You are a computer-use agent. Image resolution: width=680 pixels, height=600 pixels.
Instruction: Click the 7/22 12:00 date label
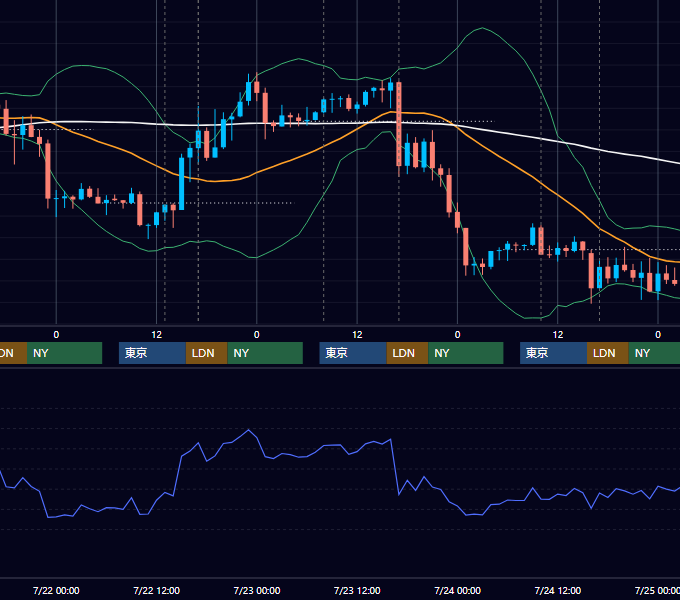156,590
